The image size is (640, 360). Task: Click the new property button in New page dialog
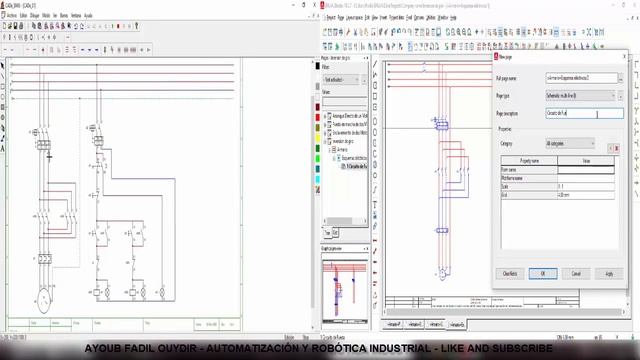click(x=610, y=149)
